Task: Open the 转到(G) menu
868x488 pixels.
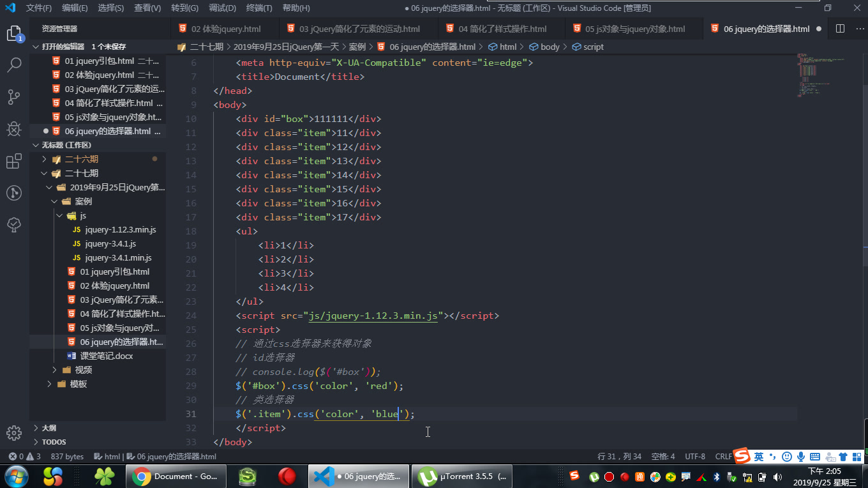Action: tap(185, 8)
